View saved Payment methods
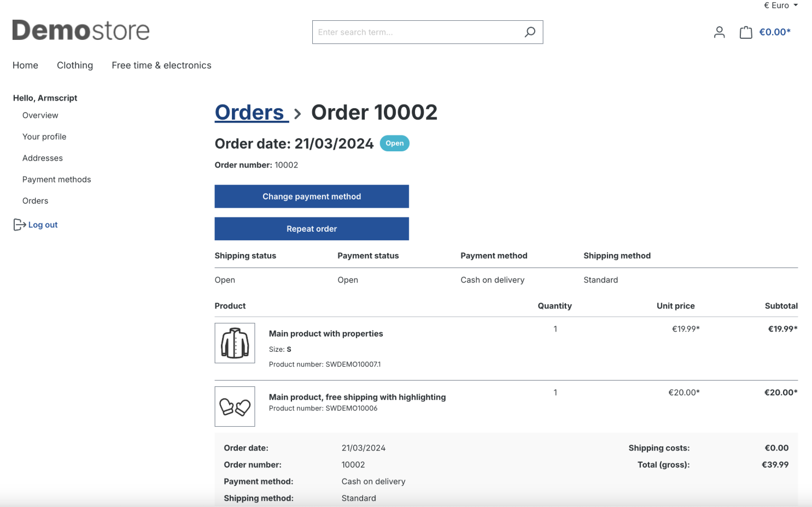 pyautogui.click(x=56, y=179)
